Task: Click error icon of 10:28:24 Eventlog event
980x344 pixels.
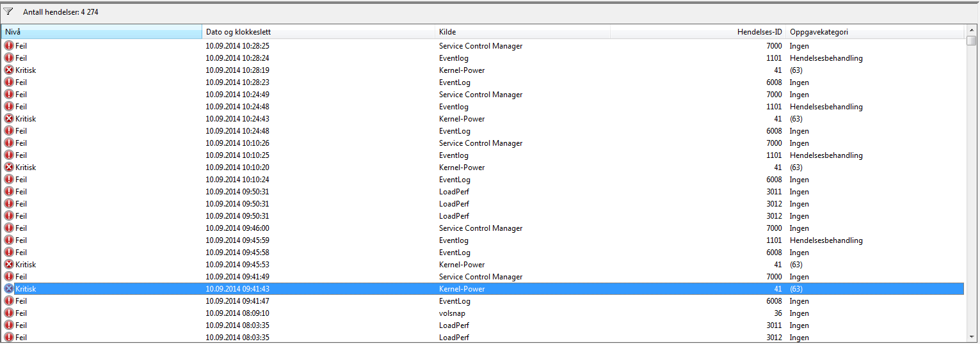Action: 9,58
